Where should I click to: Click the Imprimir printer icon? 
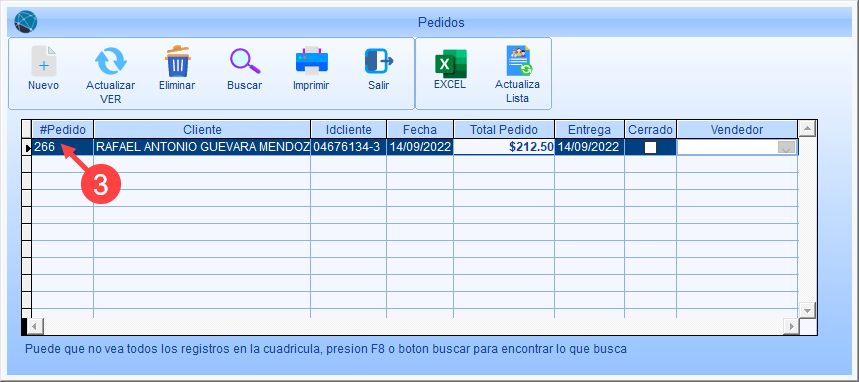312,61
